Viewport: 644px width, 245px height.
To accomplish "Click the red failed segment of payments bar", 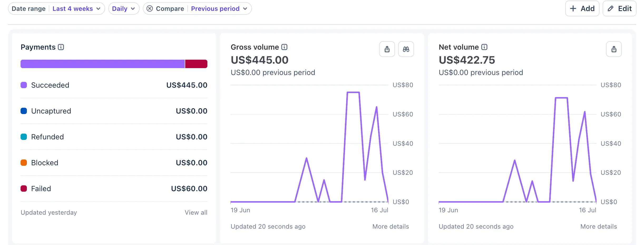I will (196, 64).
